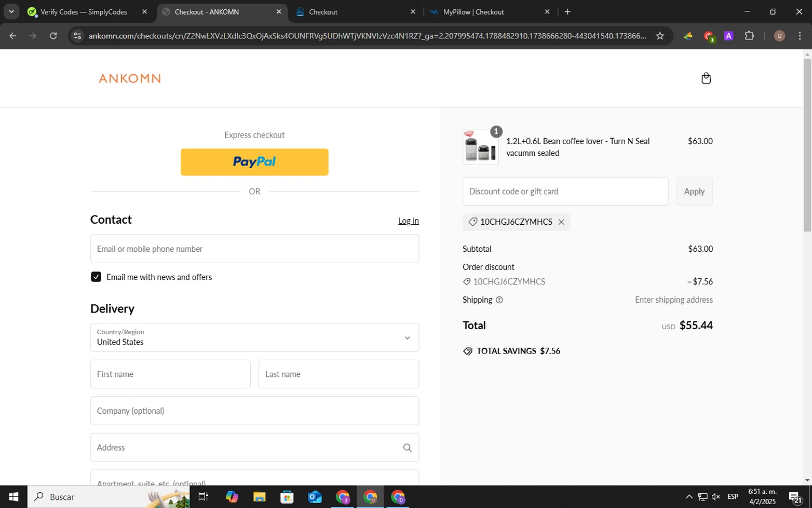Click the total amount $55.44

(696, 325)
